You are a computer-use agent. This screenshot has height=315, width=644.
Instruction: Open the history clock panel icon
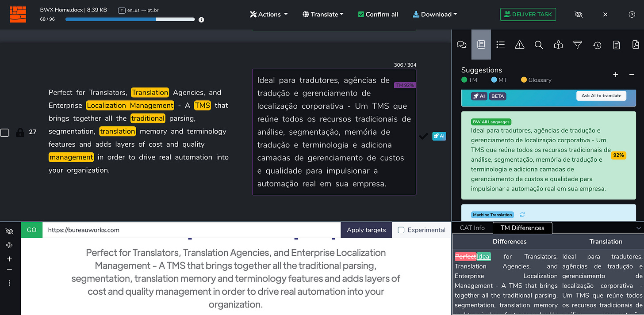click(597, 45)
